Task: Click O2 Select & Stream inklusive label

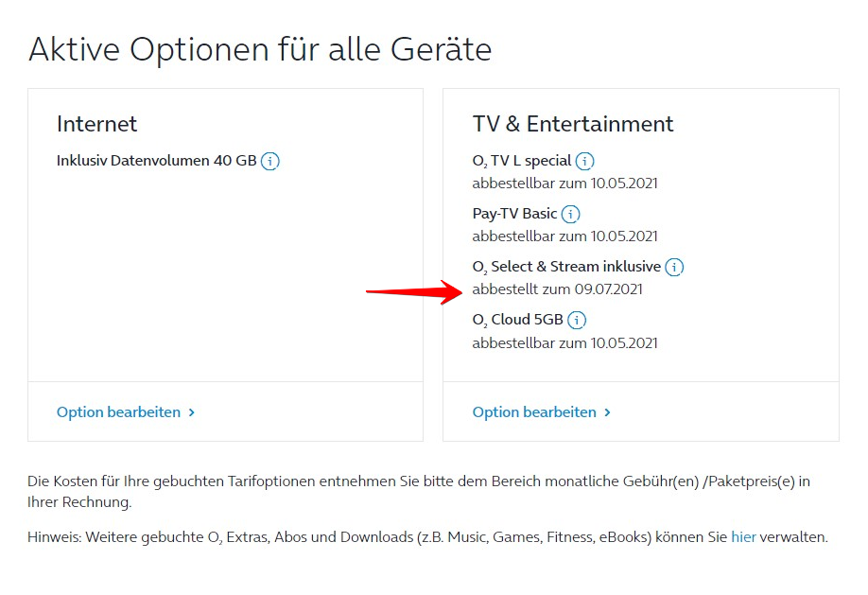Action: (x=566, y=267)
